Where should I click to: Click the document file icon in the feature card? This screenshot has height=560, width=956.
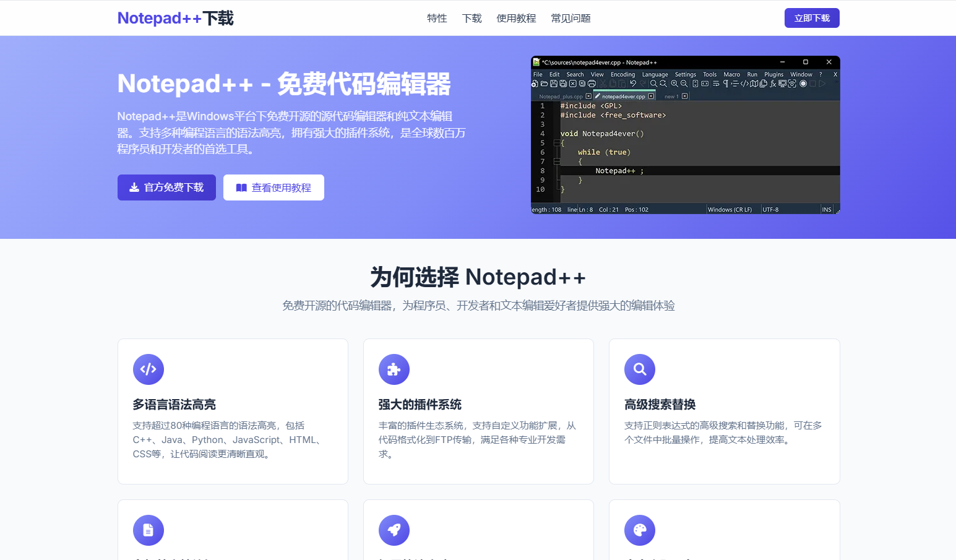point(148,530)
